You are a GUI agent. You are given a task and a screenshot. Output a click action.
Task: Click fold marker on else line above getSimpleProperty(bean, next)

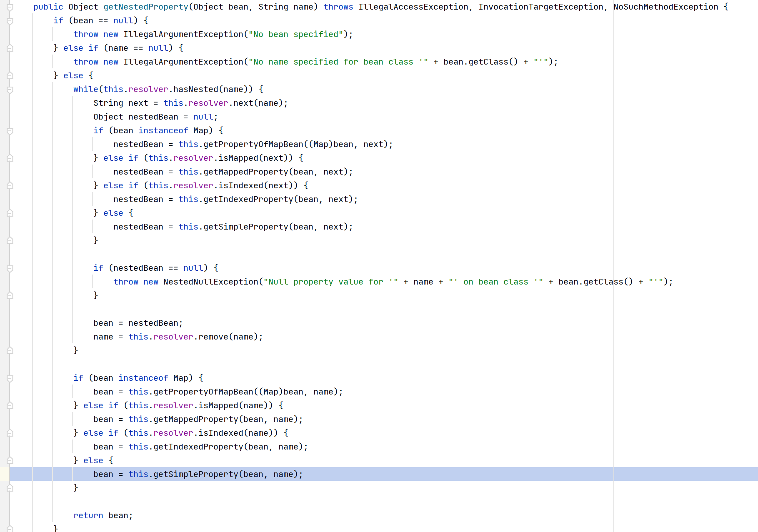(x=10, y=213)
